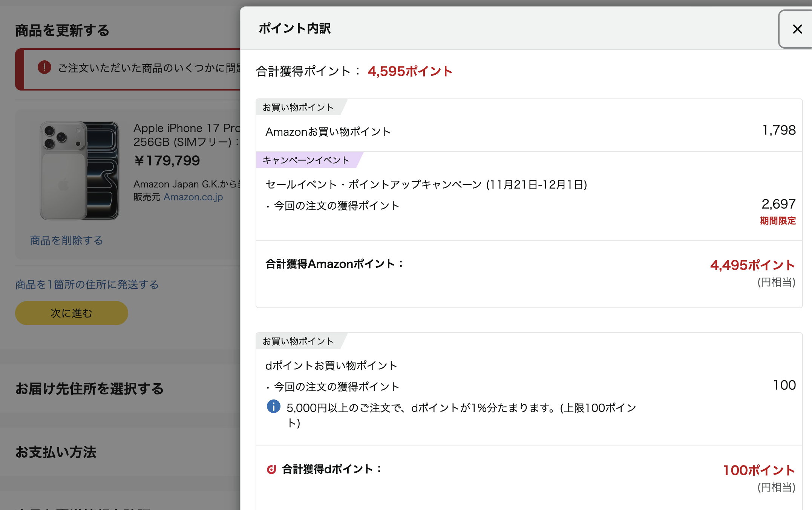
Task: Select the second お買い物ポイント tab above dポイント
Action: (x=298, y=341)
